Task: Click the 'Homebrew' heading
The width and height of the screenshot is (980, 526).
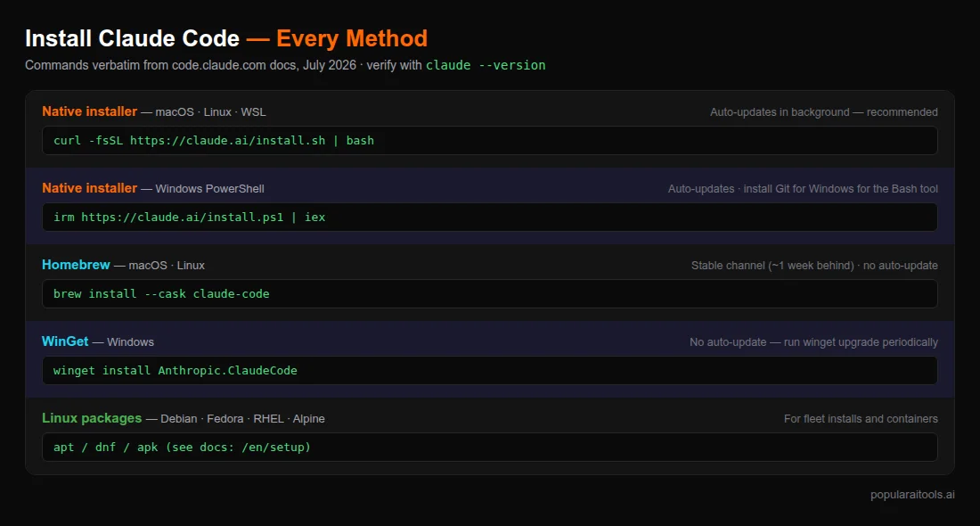Action: pyautogui.click(x=76, y=265)
